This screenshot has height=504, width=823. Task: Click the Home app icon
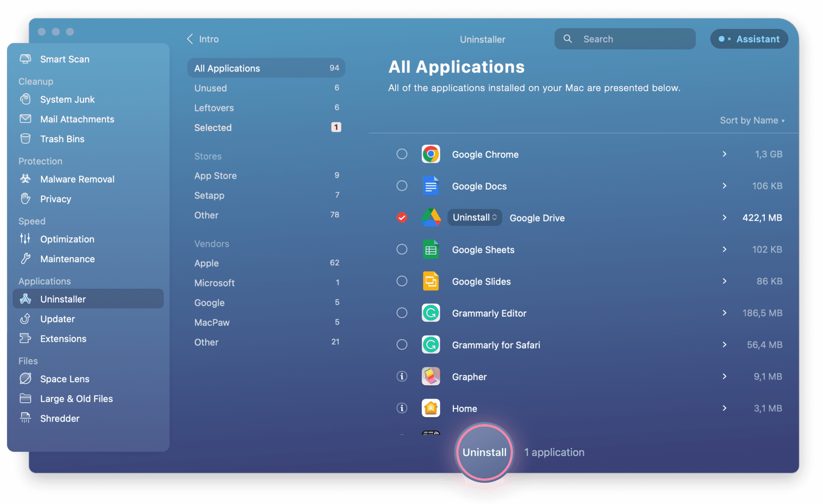pos(430,408)
